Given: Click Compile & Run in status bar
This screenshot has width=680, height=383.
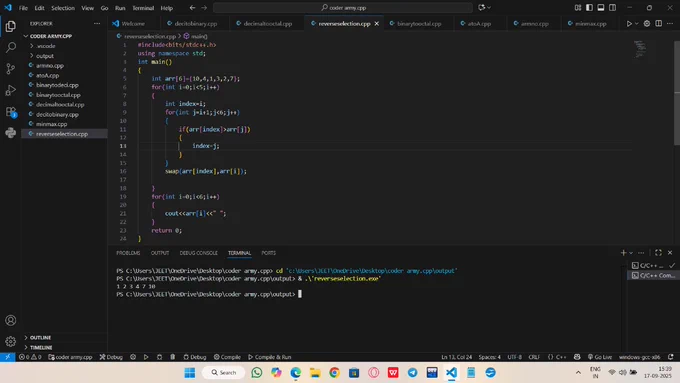Looking at the screenshot, I should (269, 357).
